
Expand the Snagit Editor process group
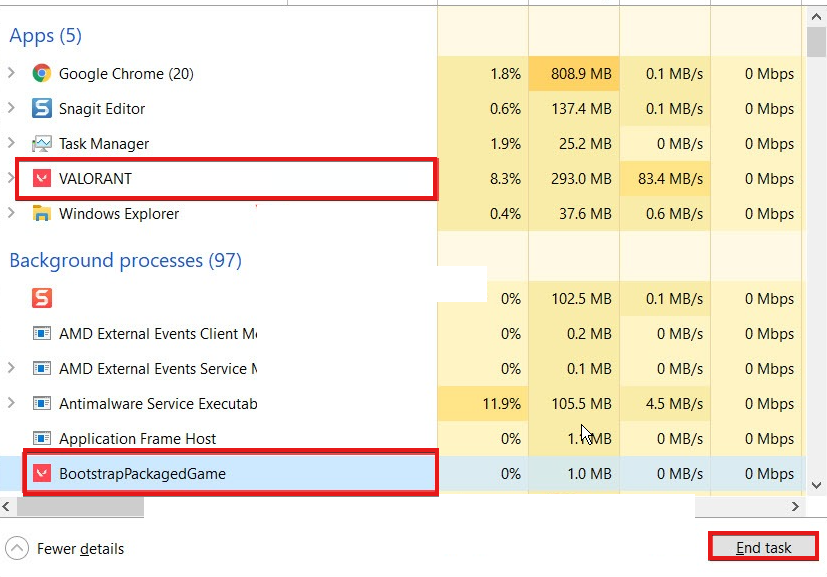click(11, 108)
